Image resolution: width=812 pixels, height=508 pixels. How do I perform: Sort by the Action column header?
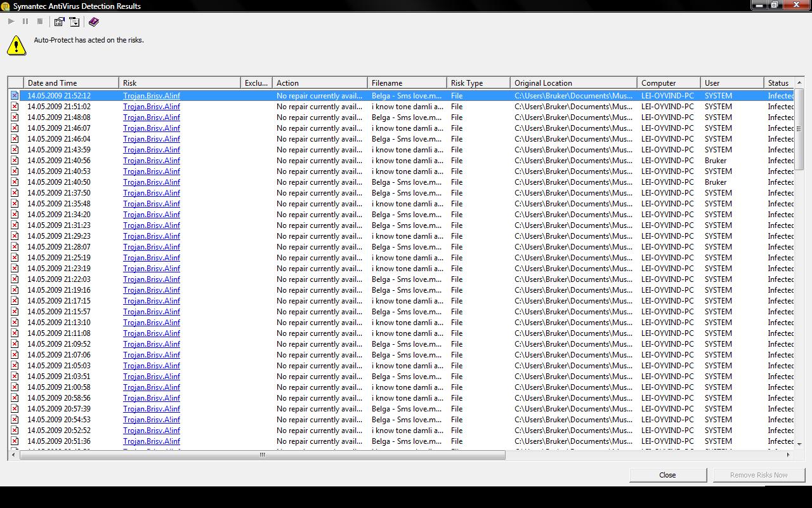320,83
